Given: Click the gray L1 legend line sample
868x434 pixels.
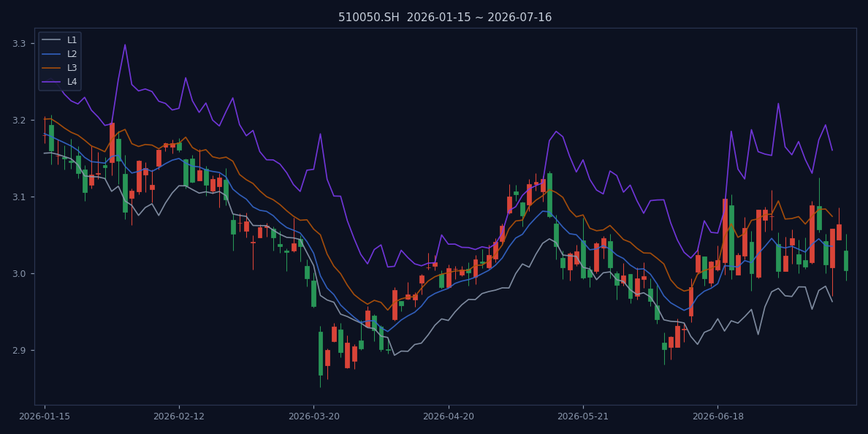Looking at the screenshot, I should 51,40.
